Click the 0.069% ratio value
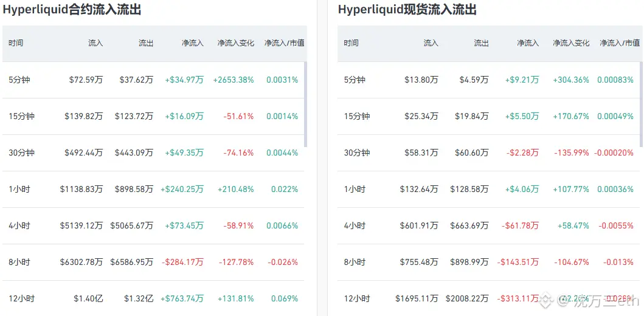644x316 pixels. [x=285, y=299]
